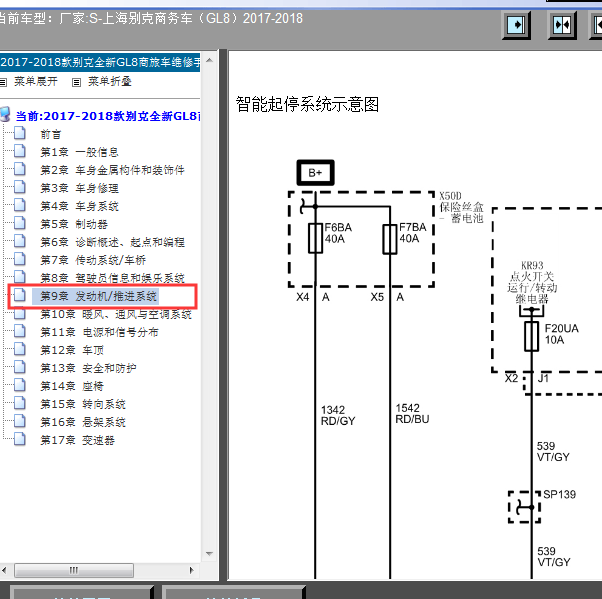Click the page icon next to 第17章
The height and width of the screenshot is (599, 602).
[20, 439]
